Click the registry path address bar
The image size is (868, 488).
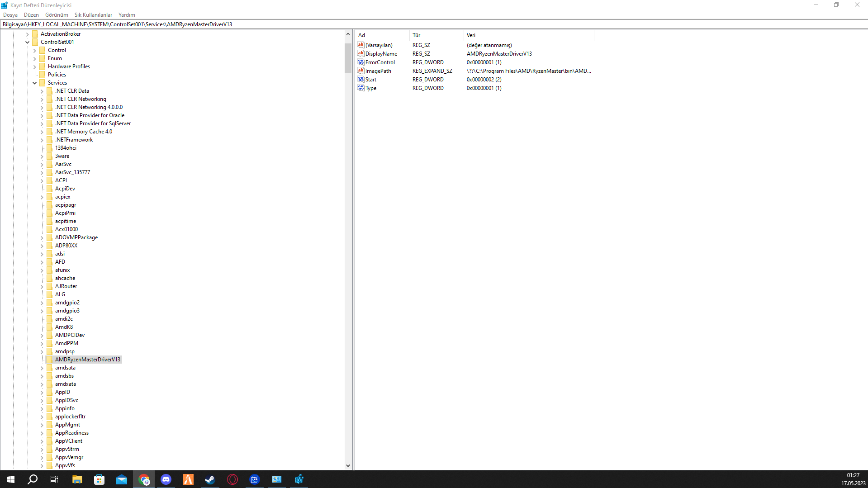coord(434,24)
